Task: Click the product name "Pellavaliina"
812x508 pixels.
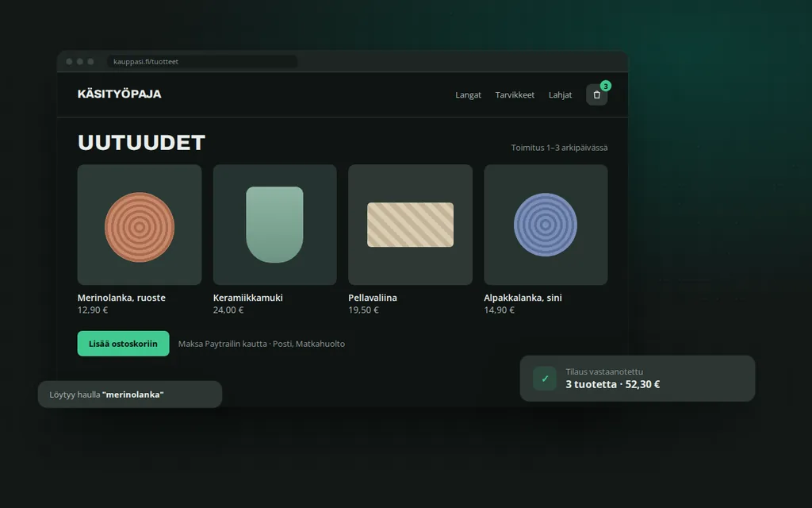Action: [x=373, y=298]
